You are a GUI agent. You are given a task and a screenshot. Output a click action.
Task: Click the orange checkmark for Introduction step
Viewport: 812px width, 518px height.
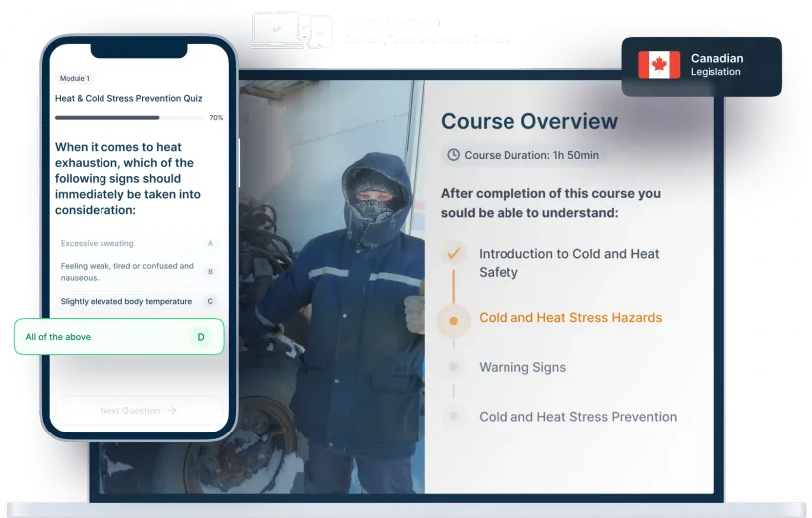[x=453, y=254]
